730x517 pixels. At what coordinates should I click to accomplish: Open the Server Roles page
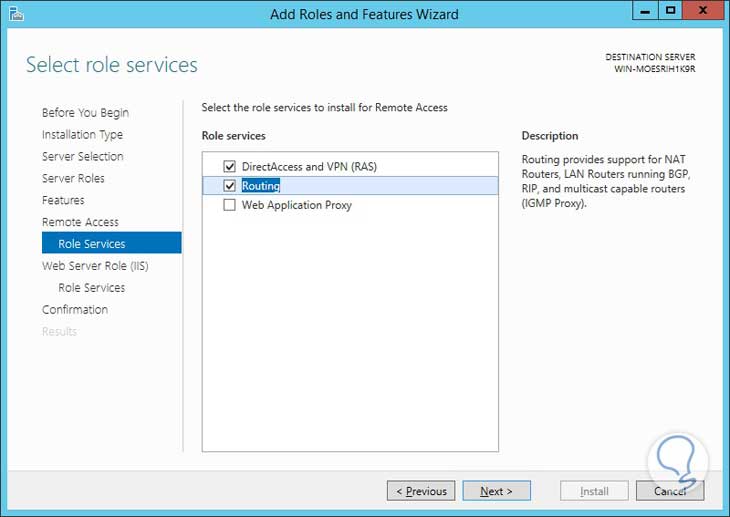(x=73, y=178)
